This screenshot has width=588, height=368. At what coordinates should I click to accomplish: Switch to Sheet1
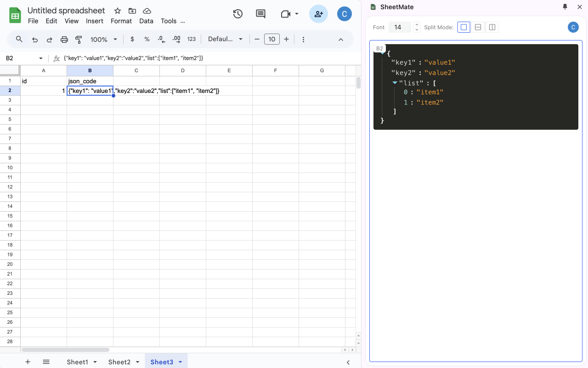(77, 362)
